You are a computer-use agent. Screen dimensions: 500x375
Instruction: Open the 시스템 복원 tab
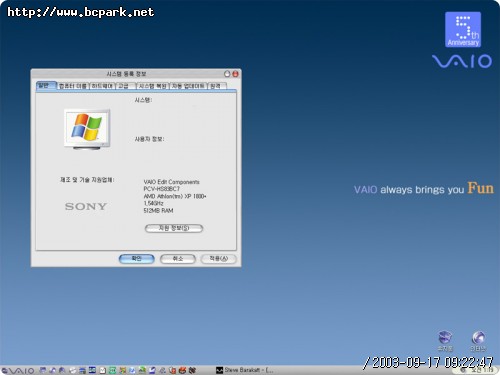pos(153,86)
